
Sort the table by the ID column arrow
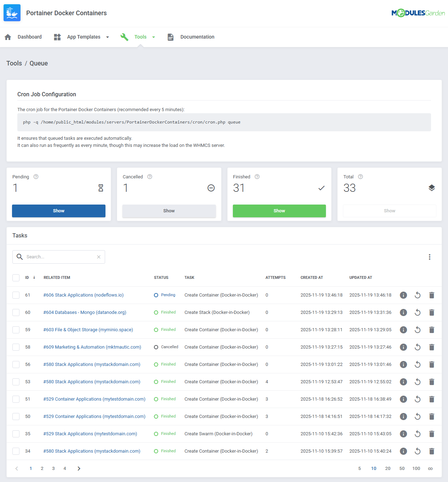(34, 277)
